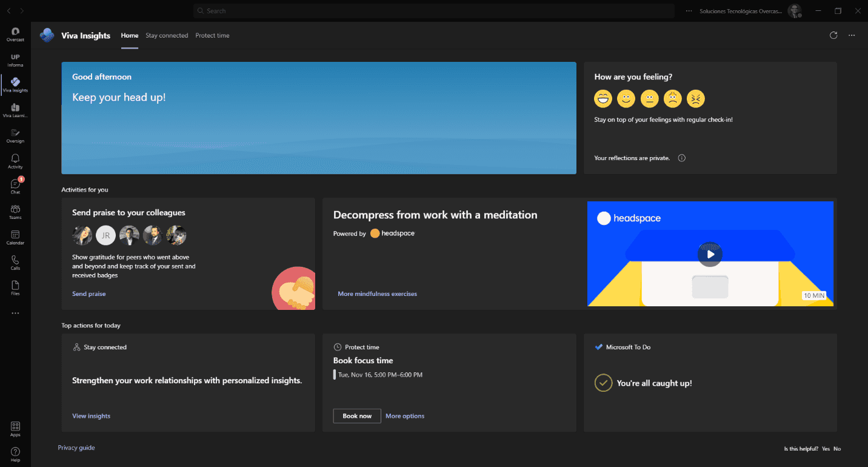Open Help in the sidebar

15,455
